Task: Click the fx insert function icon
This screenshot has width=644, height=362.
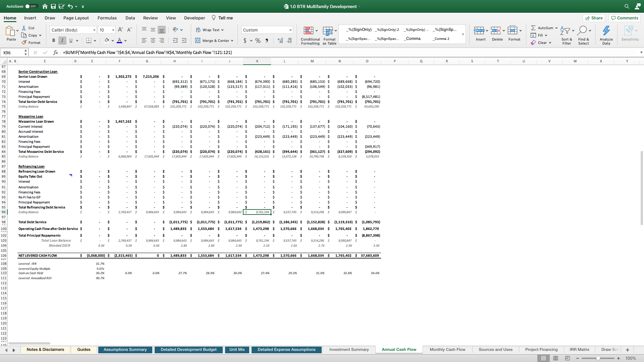Action: [x=56, y=53]
